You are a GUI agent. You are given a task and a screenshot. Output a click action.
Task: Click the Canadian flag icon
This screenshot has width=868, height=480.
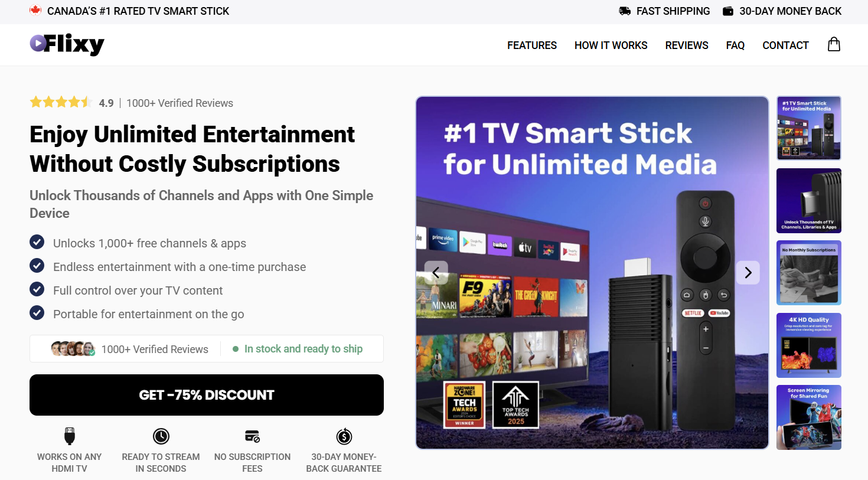pos(35,11)
